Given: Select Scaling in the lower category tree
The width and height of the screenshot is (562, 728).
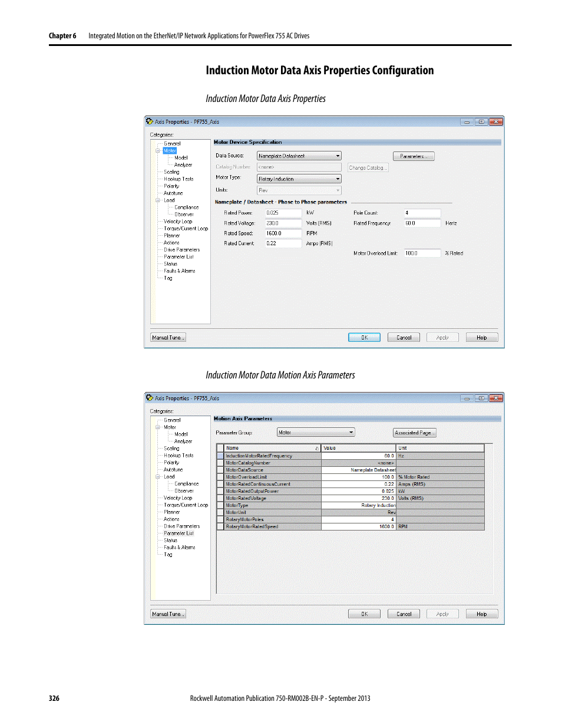Looking at the screenshot, I should [x=171, y=449].
